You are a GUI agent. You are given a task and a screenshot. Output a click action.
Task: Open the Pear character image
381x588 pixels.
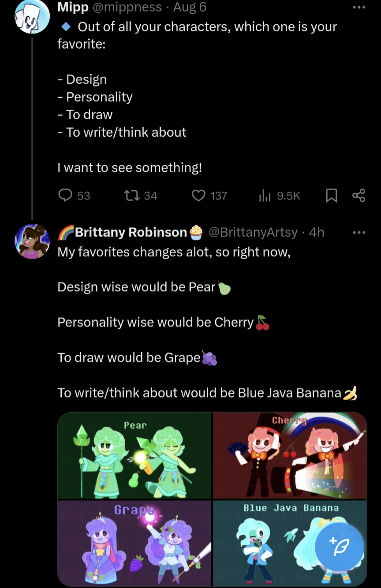coord(135,456)
